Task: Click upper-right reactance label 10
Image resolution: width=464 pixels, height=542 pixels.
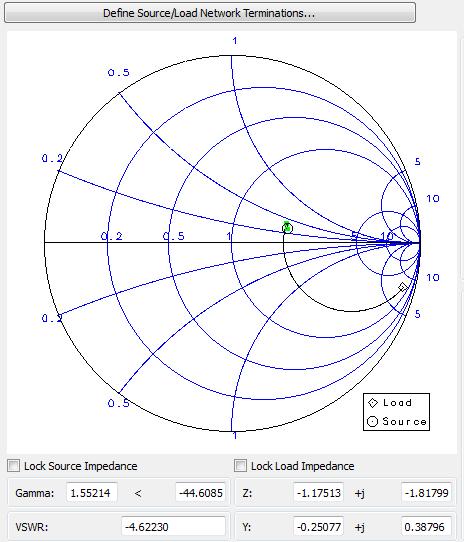Action: click(x=433, y=198)
